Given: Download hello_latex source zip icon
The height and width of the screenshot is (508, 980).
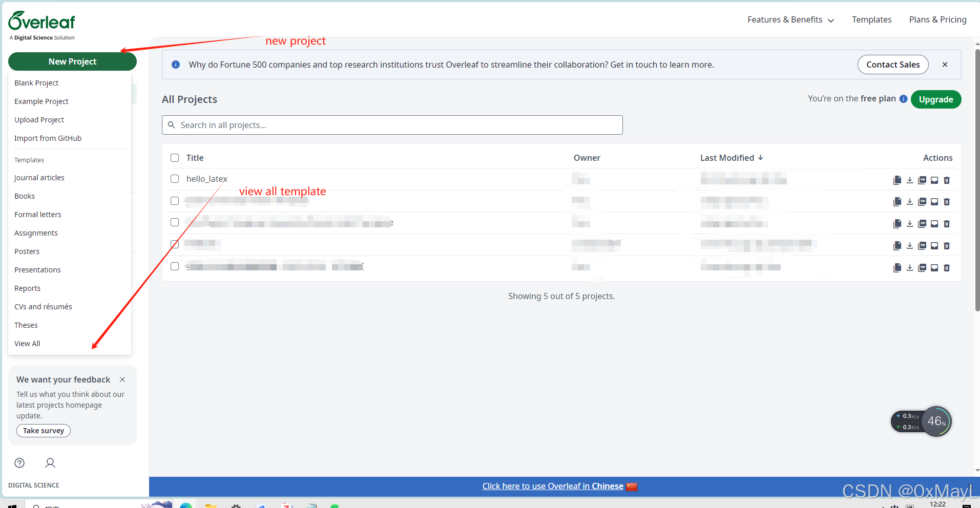Looking at the screenshot, I should [910, 180].
